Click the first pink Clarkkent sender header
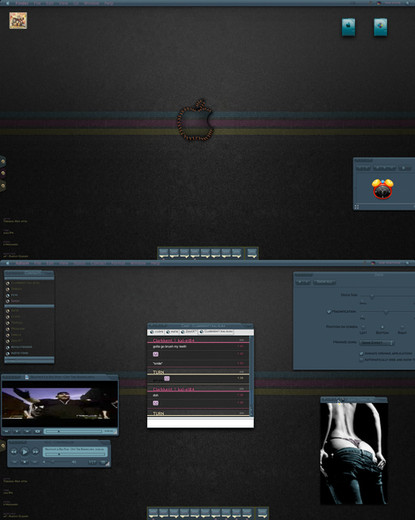 173,340
